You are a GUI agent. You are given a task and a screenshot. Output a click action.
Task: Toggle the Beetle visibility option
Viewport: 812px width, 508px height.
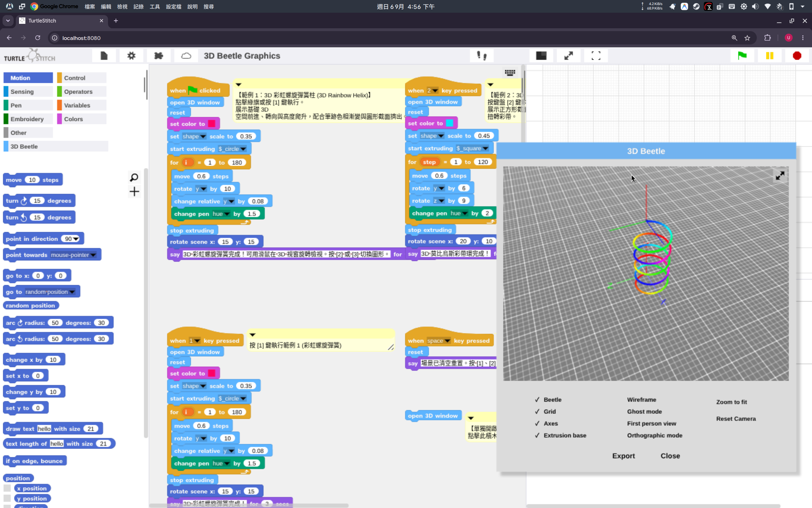point(548,400)
